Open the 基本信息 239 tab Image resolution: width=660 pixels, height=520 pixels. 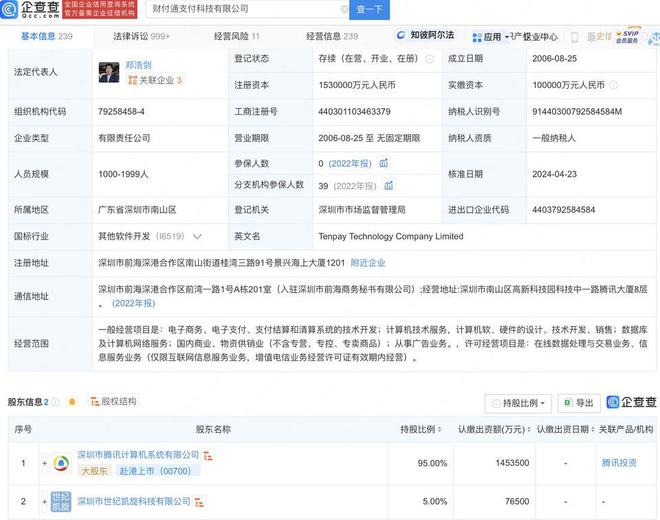[x=47, y=36]
